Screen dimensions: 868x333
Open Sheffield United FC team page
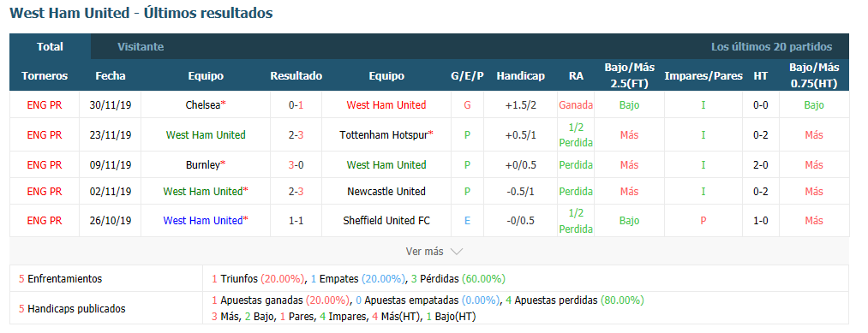tap(386, 220)
